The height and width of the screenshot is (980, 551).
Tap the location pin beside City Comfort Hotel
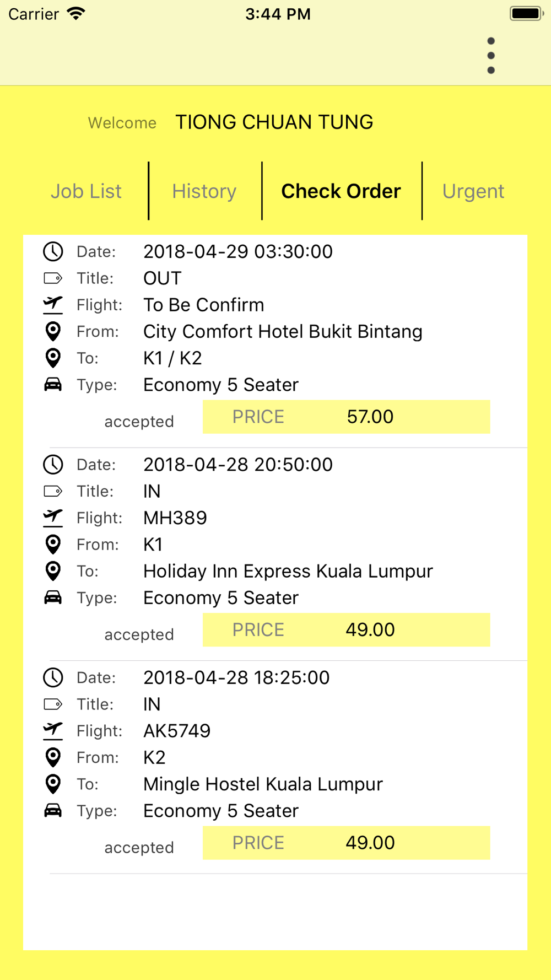click(x=53, y=331)
